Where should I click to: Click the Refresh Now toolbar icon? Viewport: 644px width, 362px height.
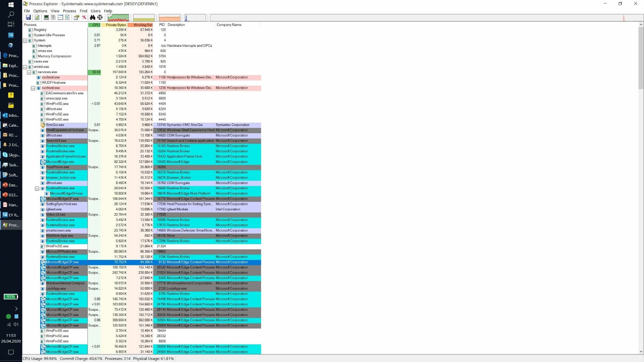pyautogui.click(x=37, y=17)
